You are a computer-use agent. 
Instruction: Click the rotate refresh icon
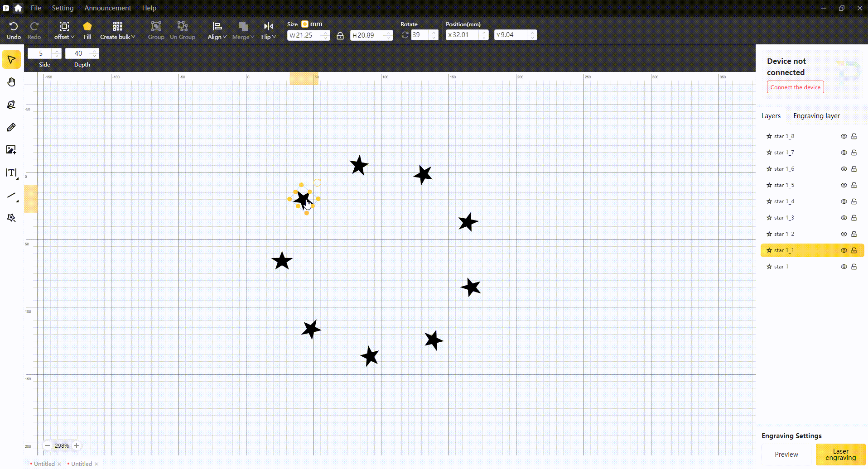pos(405,35)
